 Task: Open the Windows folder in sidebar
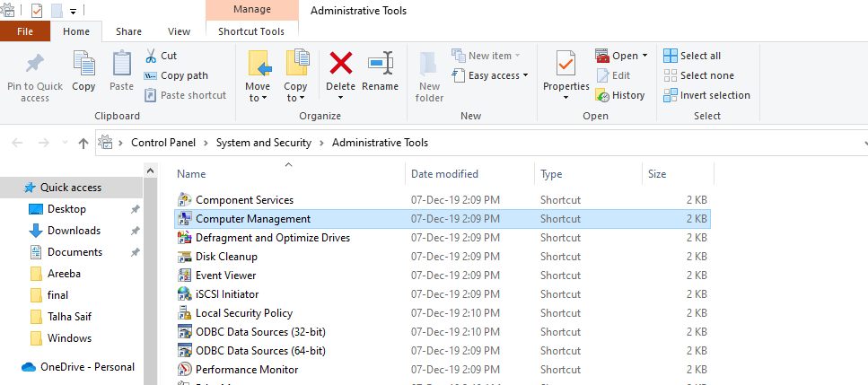pyautogui.click(x=69, y=338)
